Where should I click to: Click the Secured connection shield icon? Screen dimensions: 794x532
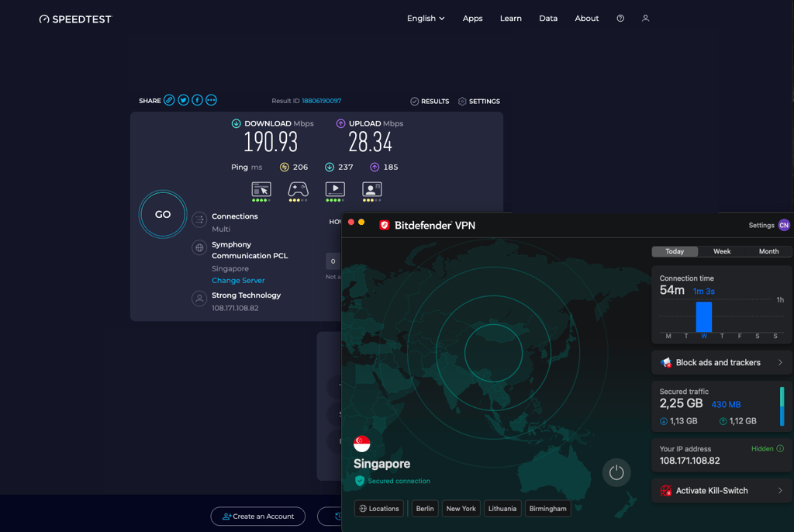pos(360,481)
